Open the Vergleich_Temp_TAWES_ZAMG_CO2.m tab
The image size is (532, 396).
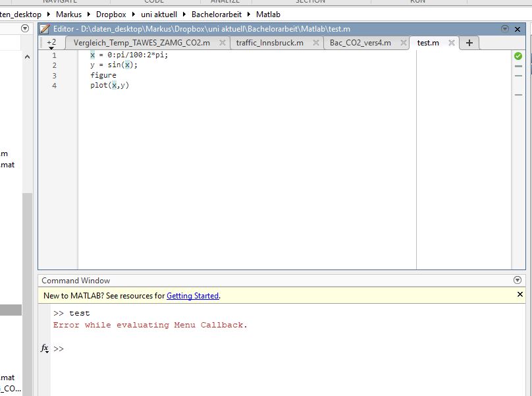142,43
